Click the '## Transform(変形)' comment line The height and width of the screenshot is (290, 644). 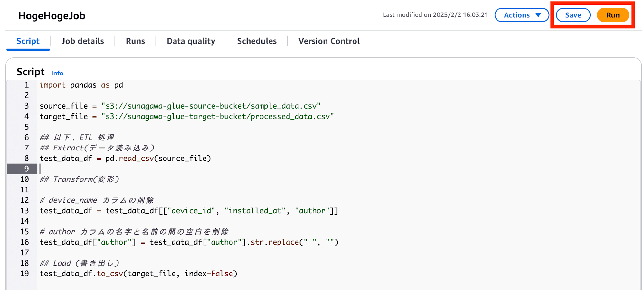pos(79,179)
